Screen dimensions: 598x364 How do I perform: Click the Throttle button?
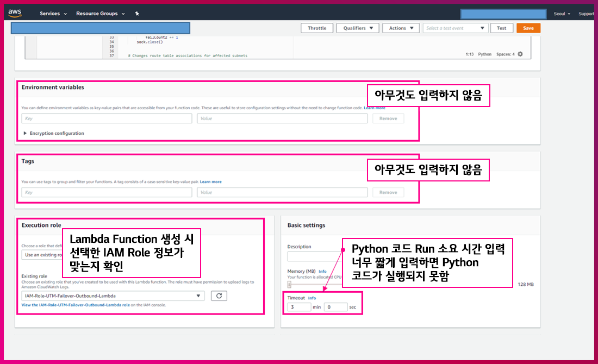[x=316, y=28]
